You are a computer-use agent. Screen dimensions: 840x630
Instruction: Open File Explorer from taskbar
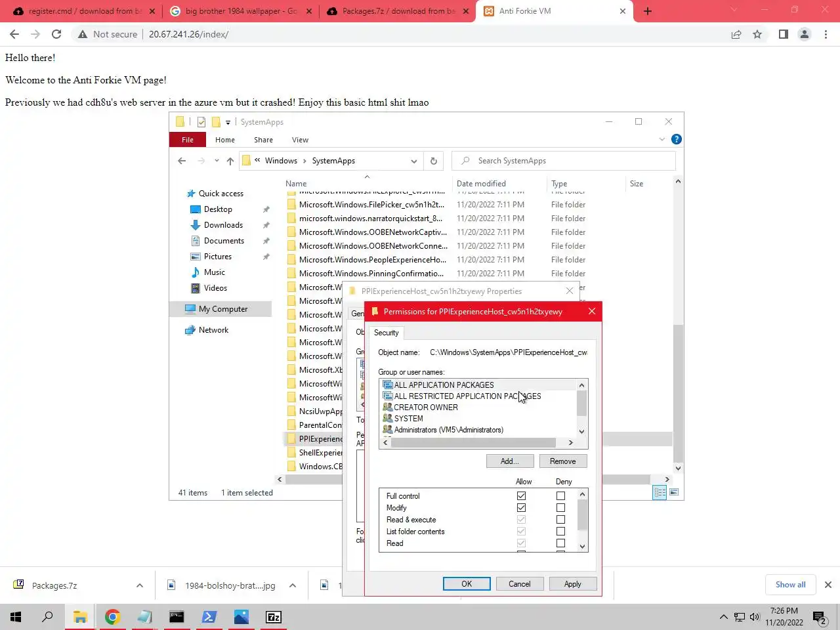point(80,617)
